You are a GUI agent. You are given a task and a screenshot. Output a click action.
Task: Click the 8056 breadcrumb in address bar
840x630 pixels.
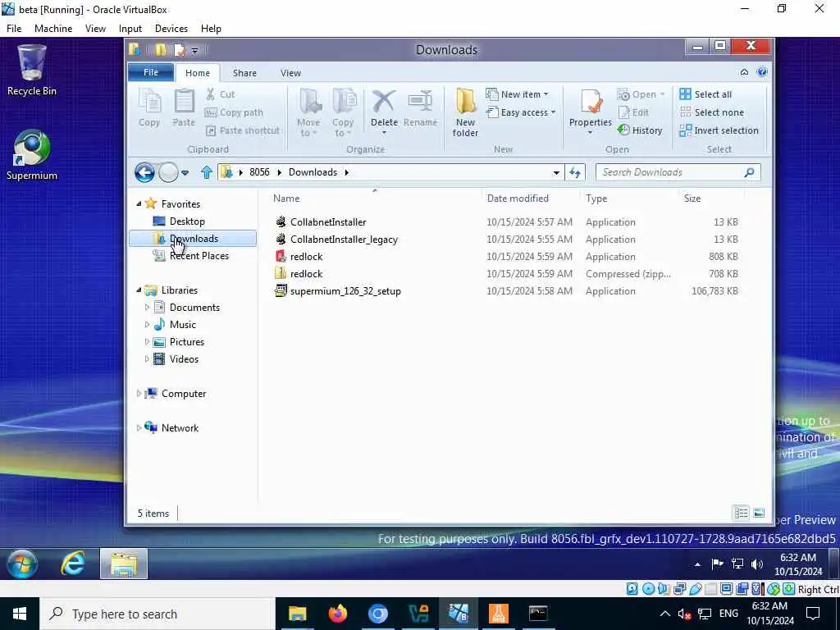tap(259, 172)
